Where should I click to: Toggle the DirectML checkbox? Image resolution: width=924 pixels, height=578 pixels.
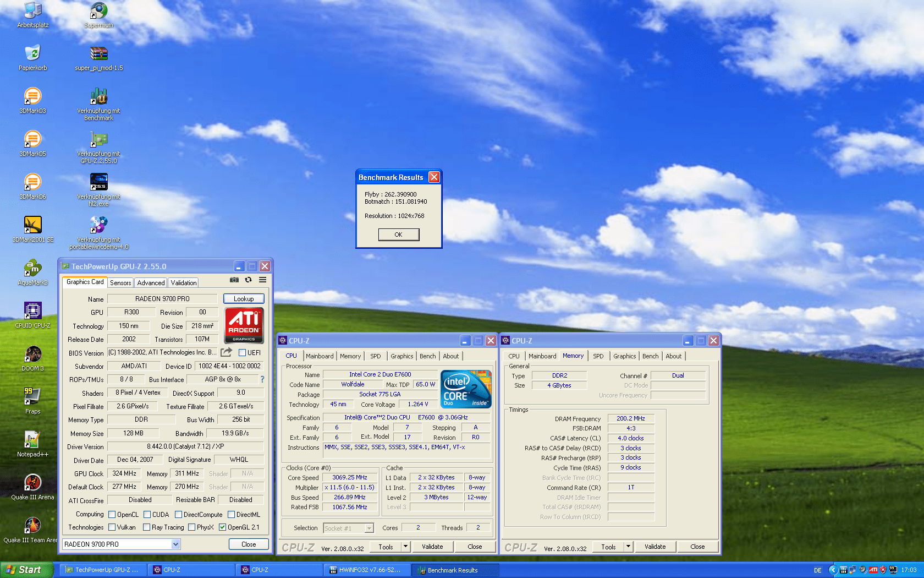[x=231, y=515]
